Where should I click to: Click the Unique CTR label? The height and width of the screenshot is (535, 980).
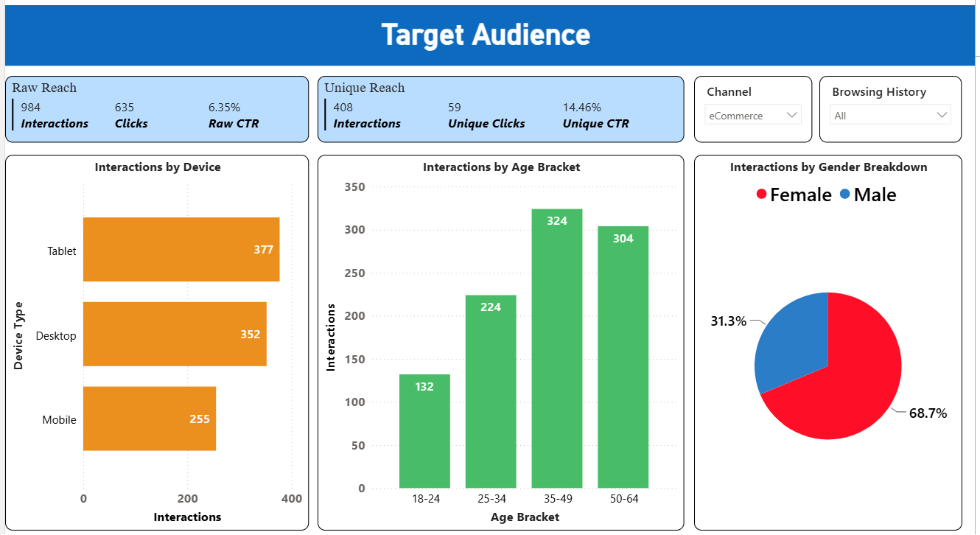(596, 124)
